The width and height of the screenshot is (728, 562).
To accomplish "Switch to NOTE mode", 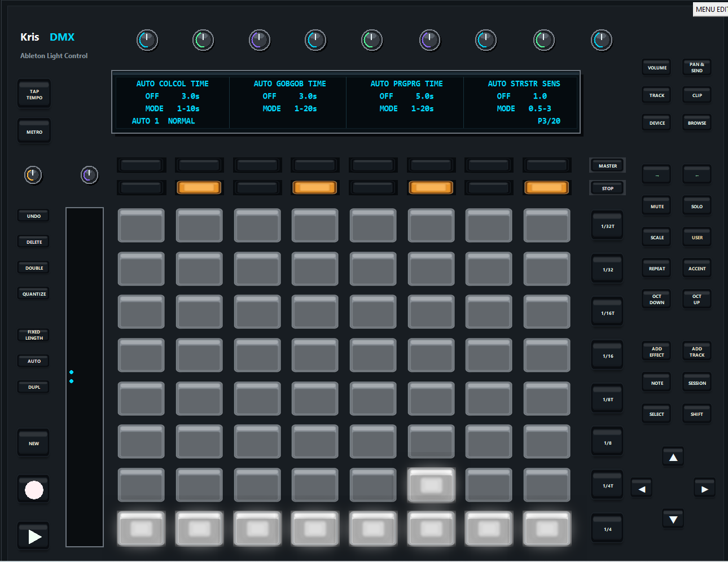I will 657,383.
